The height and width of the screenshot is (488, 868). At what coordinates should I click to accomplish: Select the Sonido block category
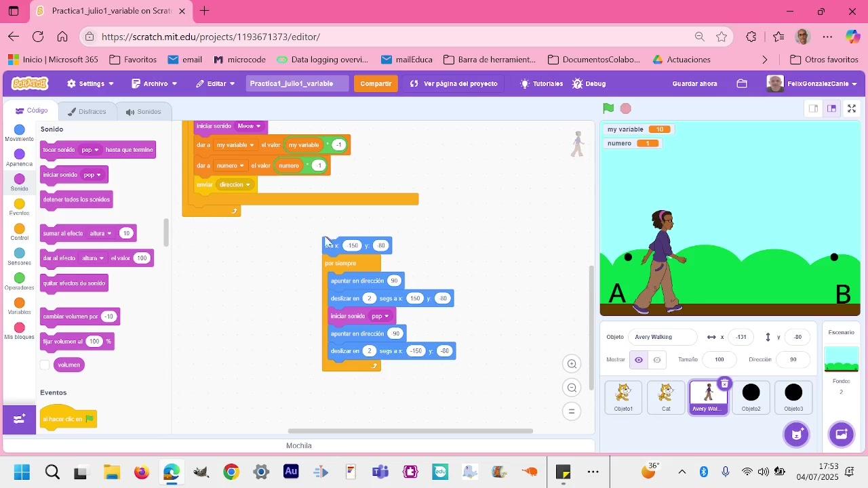point(19,183)
